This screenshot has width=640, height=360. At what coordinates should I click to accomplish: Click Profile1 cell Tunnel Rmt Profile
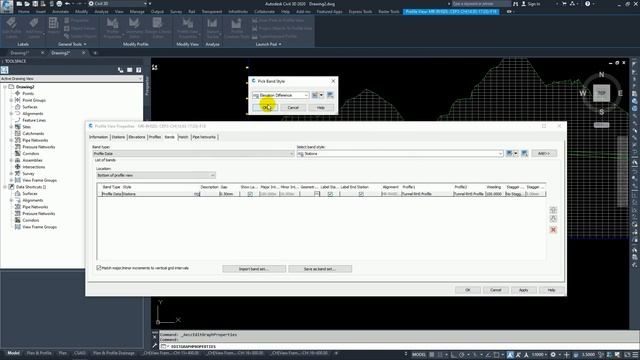tap(427, 194)
